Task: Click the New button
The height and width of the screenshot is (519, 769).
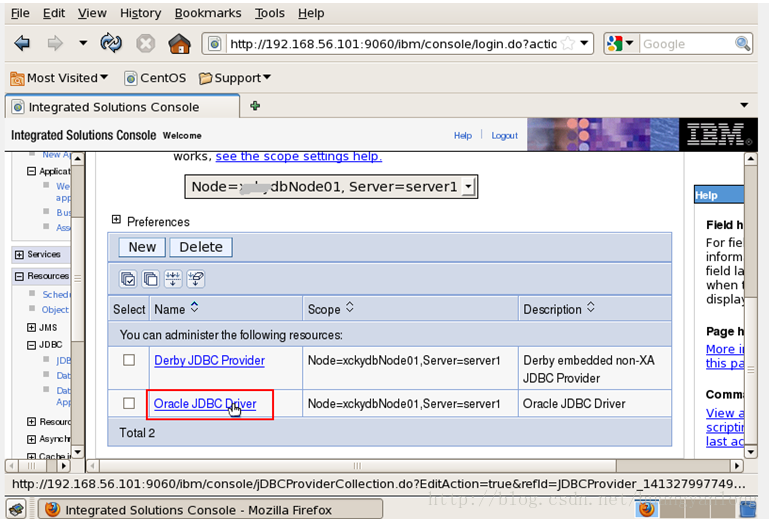Action: pos(142,247)
